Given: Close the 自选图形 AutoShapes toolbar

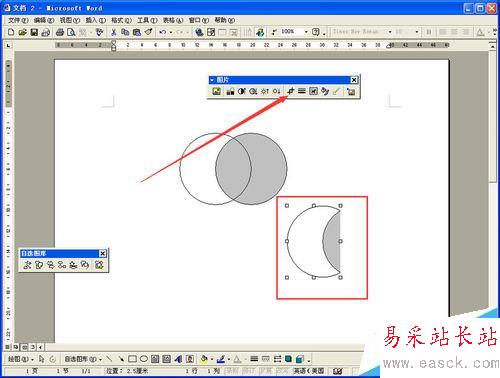Looking at the screenshot, I should coord(103,254).
